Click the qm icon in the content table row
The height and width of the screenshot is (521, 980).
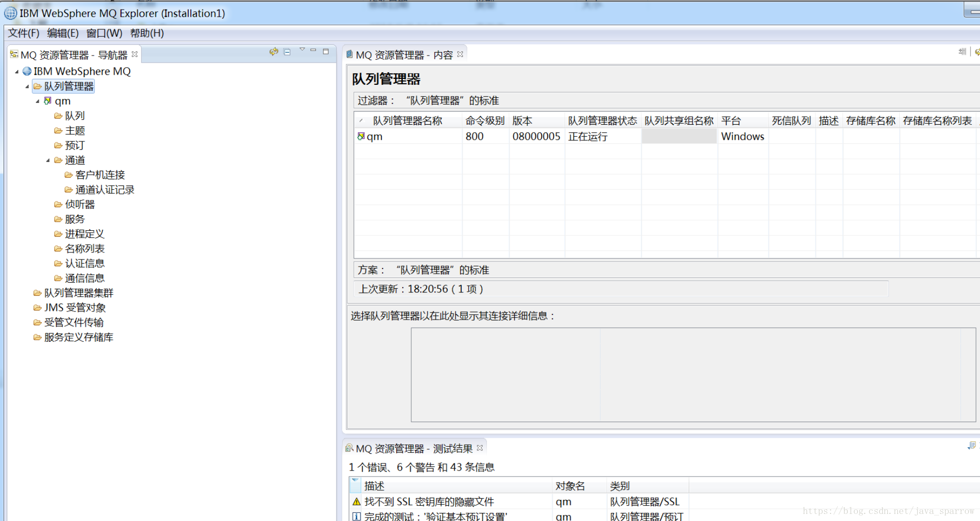click(361, 136)
